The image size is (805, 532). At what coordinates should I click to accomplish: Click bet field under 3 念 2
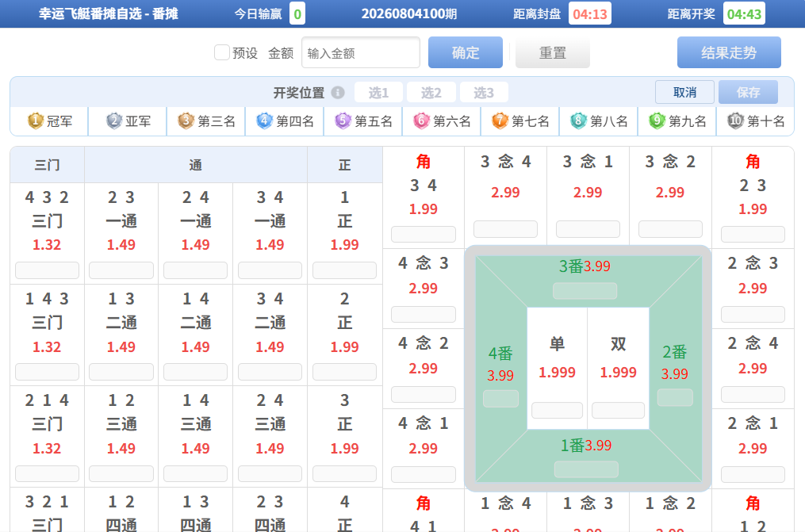(x=670, y=229)
